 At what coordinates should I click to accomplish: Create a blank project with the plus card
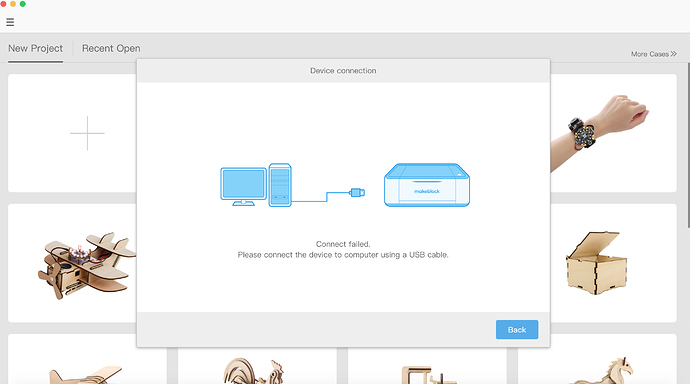pyautogui.click(x=72, y=133)
